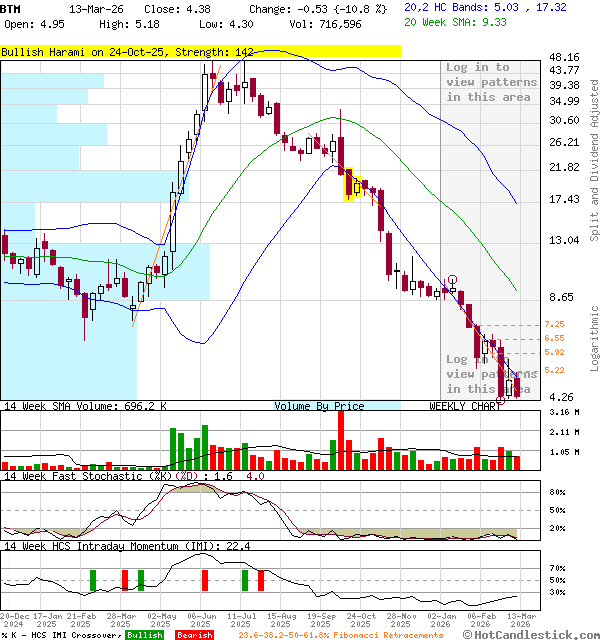
Task: Click the yellow highlighted Harami candle pattern
Action: (x=352, y=185)
